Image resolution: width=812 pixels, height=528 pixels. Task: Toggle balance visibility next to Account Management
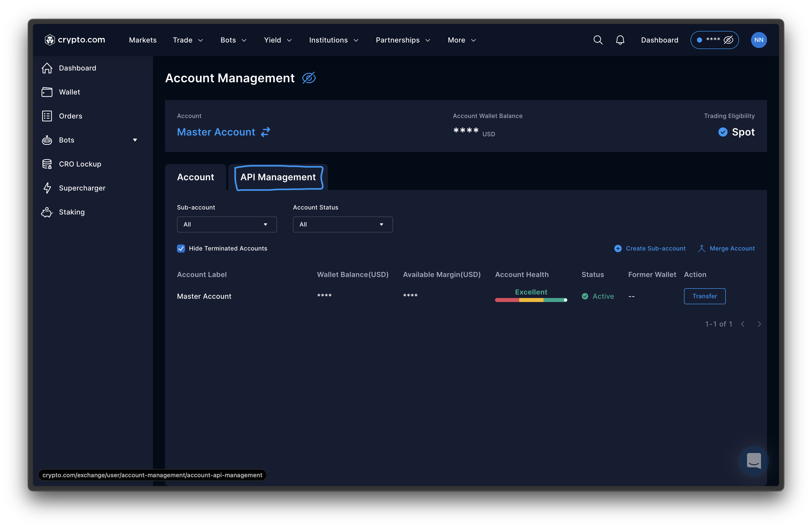[309, 78]
